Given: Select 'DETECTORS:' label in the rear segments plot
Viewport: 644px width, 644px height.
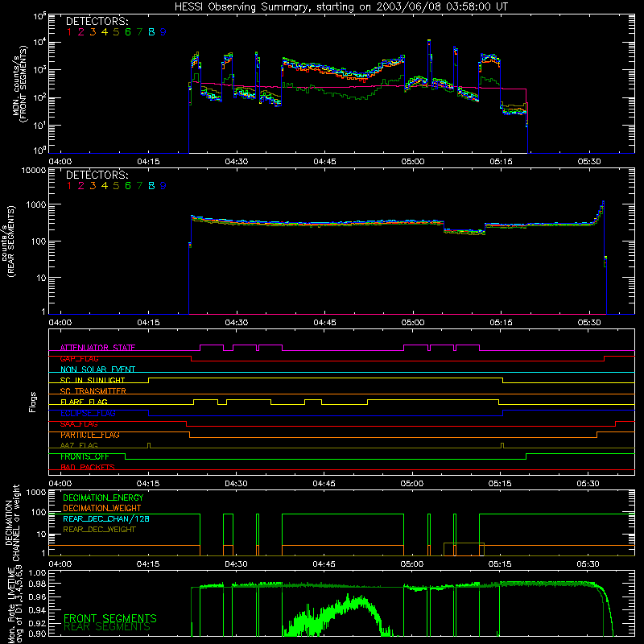Looking at the screenshot, I should point(97,175).
